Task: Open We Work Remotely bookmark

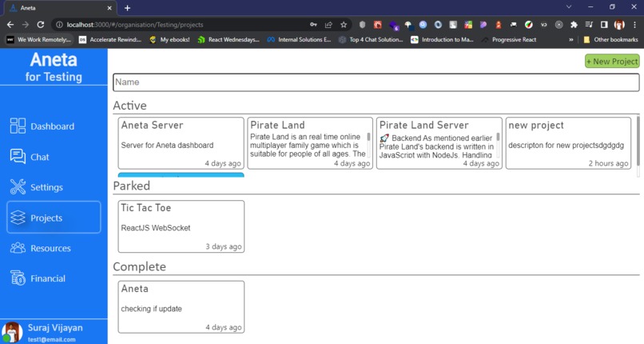Action: click(x=39, y=39)
